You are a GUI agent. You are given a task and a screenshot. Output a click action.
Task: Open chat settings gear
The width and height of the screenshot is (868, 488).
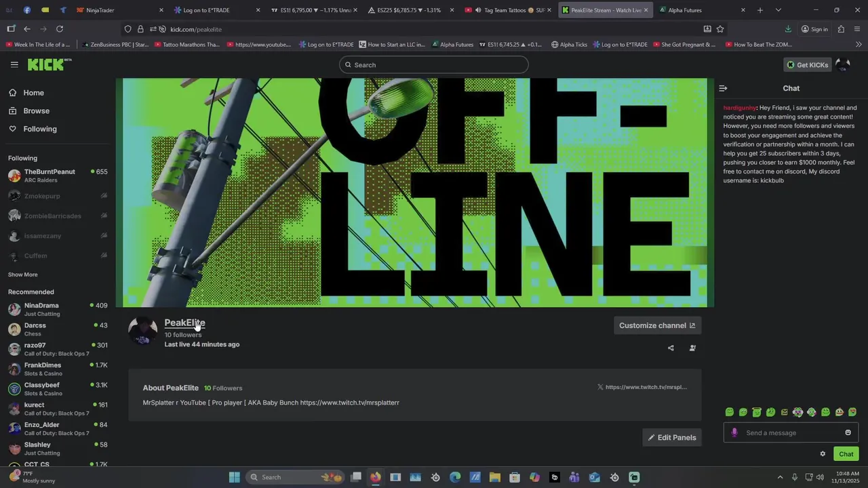click(x=823, y=454)
